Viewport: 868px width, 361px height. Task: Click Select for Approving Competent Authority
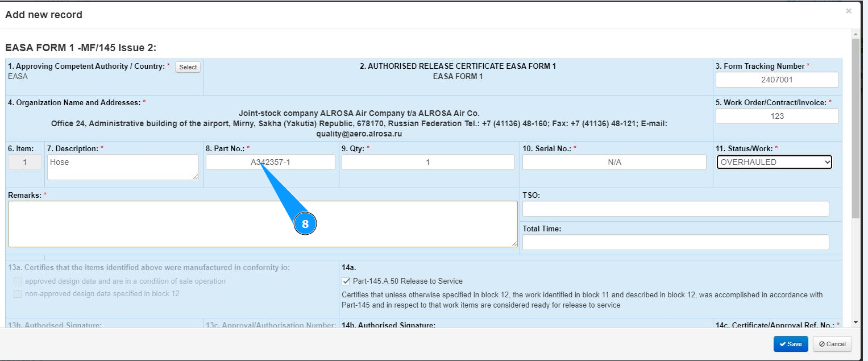click(188, 67)
